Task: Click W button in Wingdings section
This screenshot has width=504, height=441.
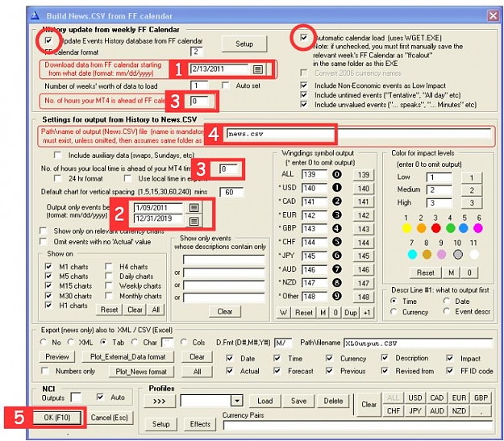Action: click(284, 313)
